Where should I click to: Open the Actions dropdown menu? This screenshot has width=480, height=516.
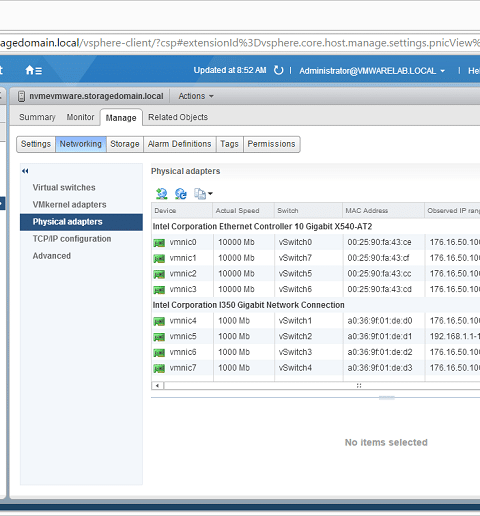click(196, 96)
